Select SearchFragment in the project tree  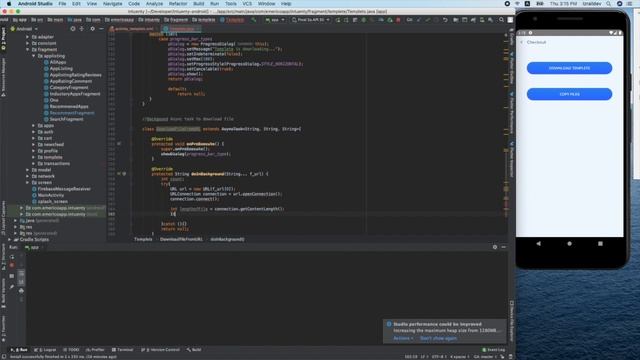click(x=66, y=119)
